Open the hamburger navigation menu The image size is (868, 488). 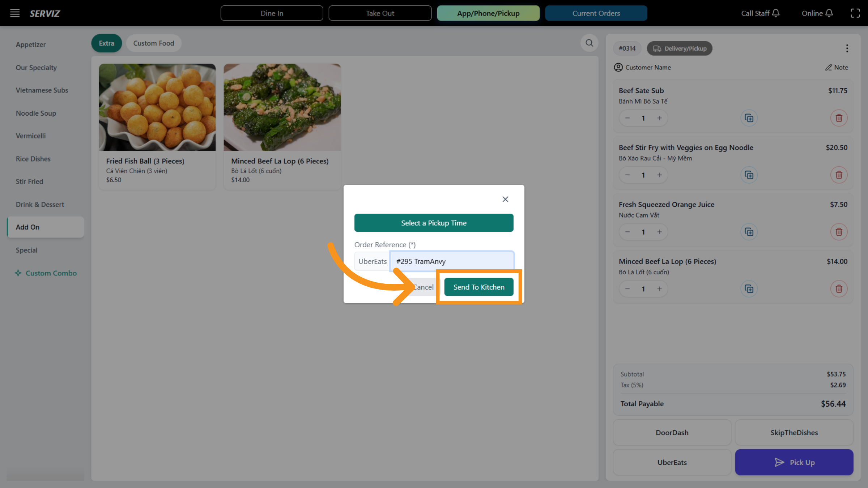click(14, 13)
